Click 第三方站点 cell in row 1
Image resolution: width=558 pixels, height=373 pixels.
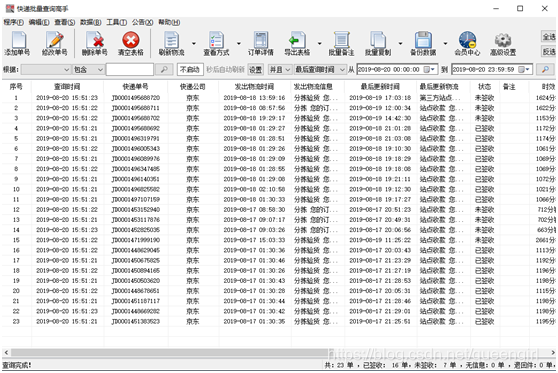pos(440,98)
